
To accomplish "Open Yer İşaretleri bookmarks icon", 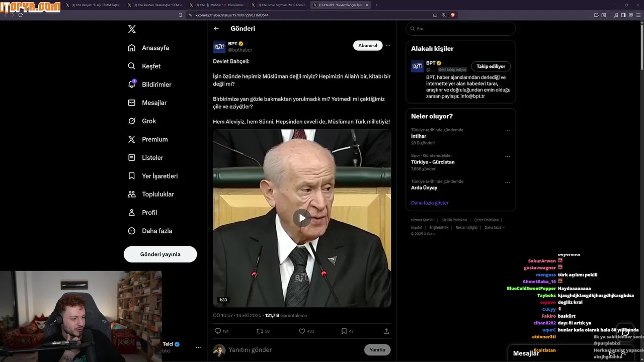I will click(x=132, y=176).
